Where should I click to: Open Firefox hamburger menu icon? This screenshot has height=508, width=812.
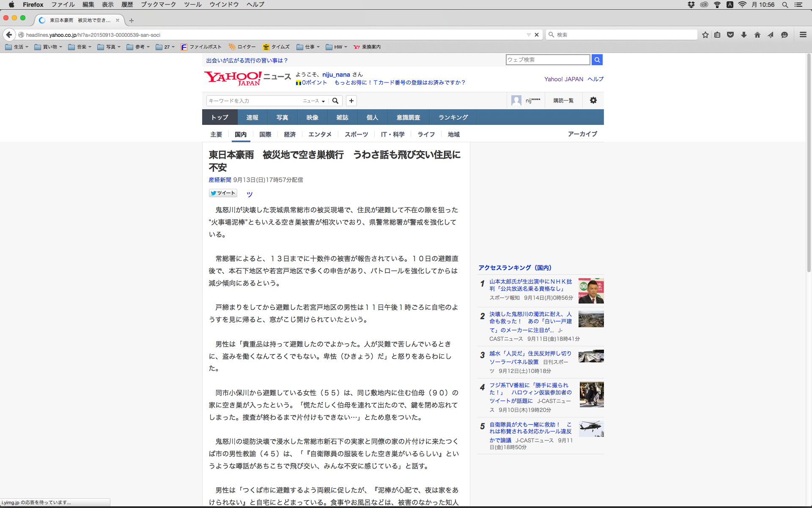[803, 35]
